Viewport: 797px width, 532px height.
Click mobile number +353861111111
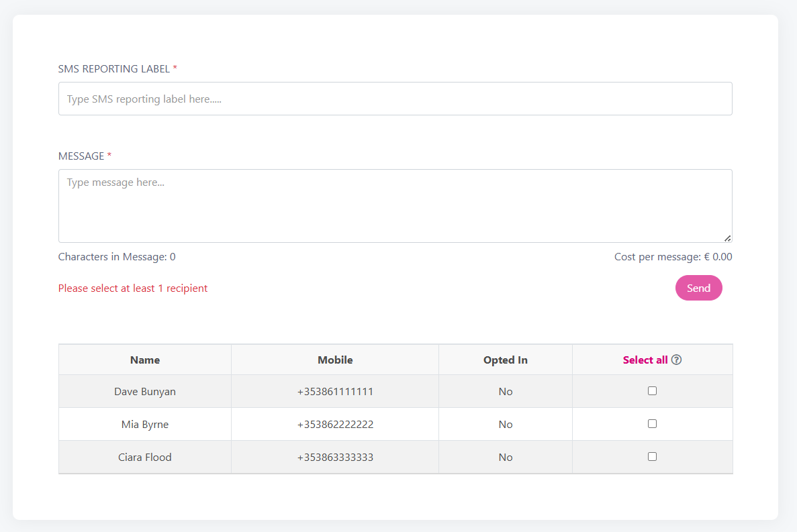[335, 391]
